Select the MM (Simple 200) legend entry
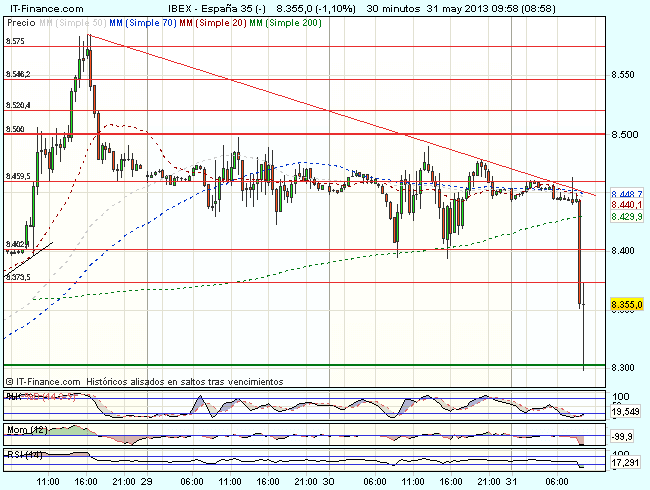This screenshot has height=490, width=650. (289, 21)
